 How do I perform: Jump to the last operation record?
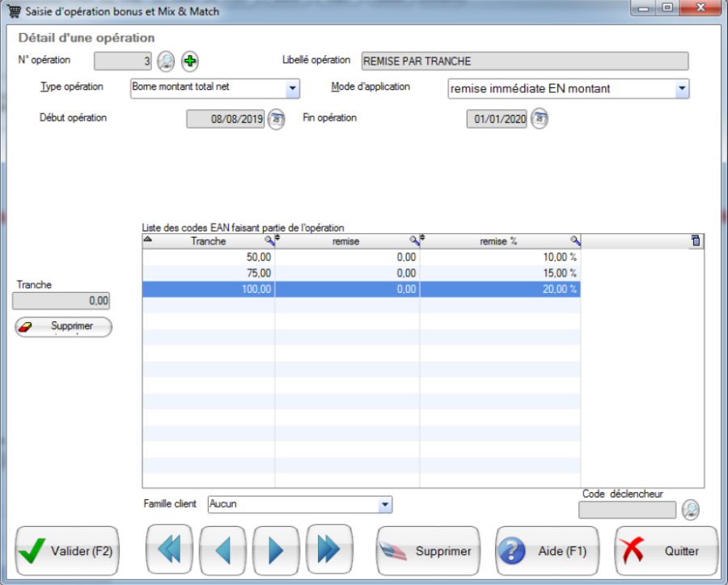[x=329, y=550]
